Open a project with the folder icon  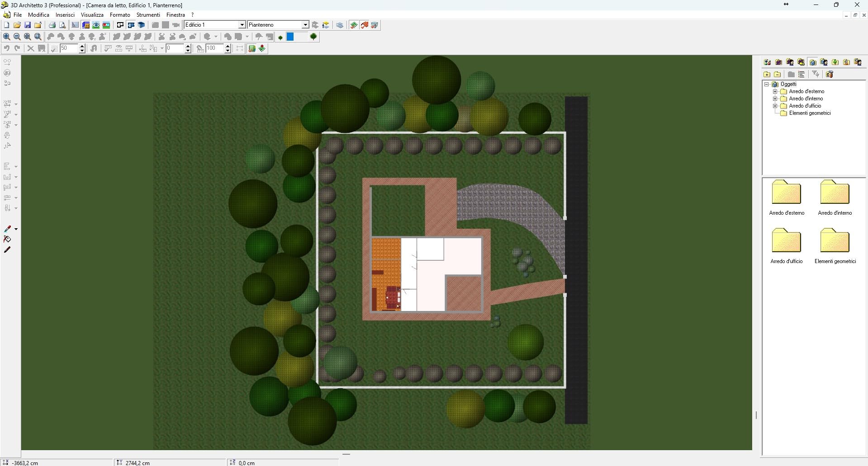[17, 25]
